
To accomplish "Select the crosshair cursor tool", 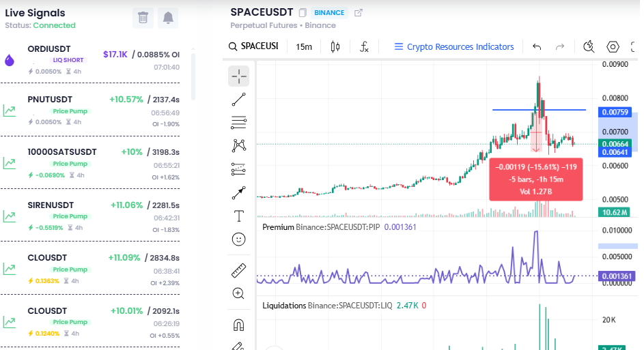I will pos(238,76).
